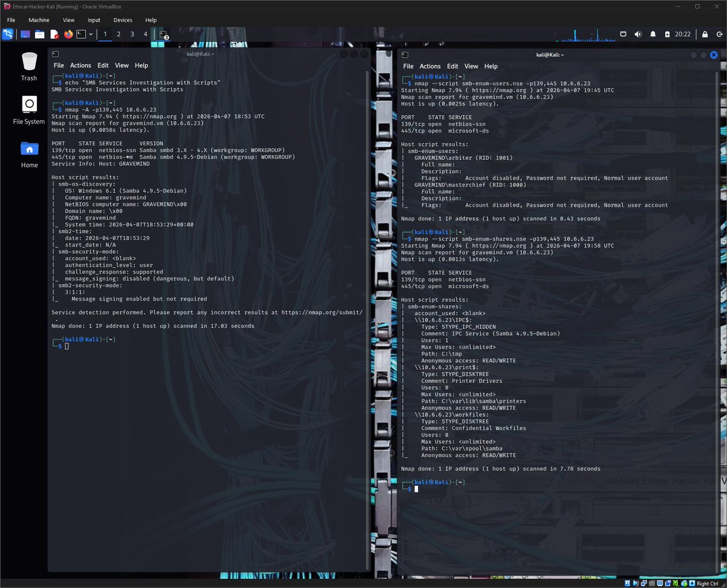Click the battery power tray icon
Screen dimensions: 727x588
[x=667, y=34]
